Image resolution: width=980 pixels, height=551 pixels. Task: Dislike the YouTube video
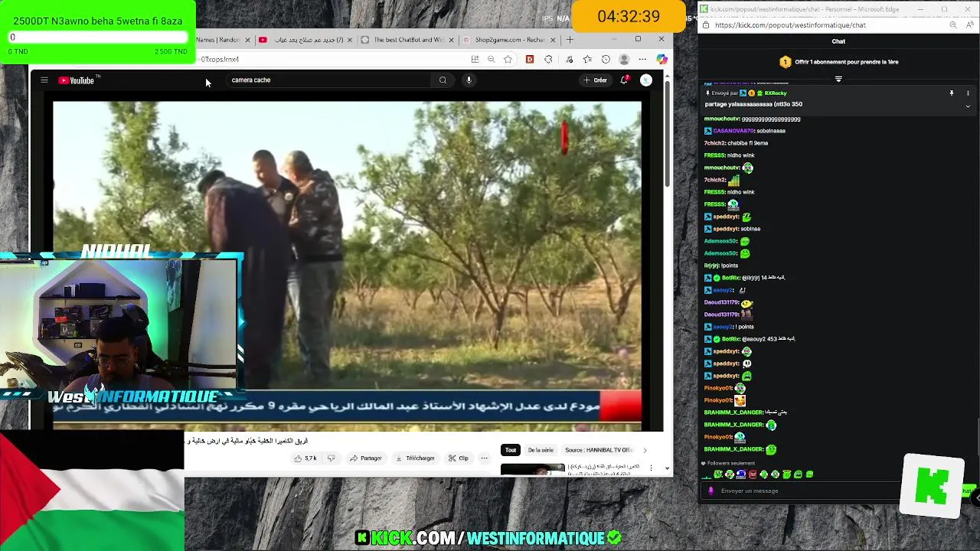pyautogui.click(x=331, y=458)
